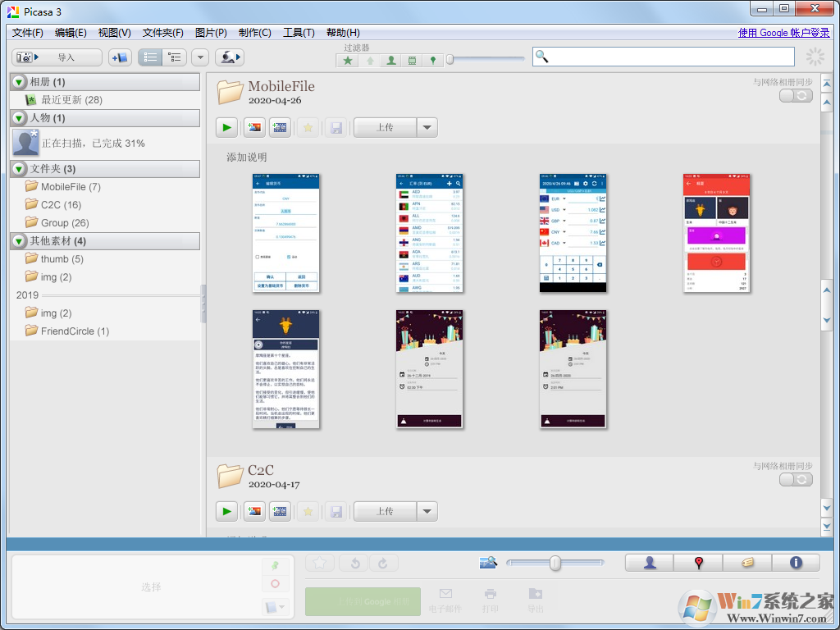
Task: Start a slideshow for the MobileFile album
Action: (x=226, y=127)
